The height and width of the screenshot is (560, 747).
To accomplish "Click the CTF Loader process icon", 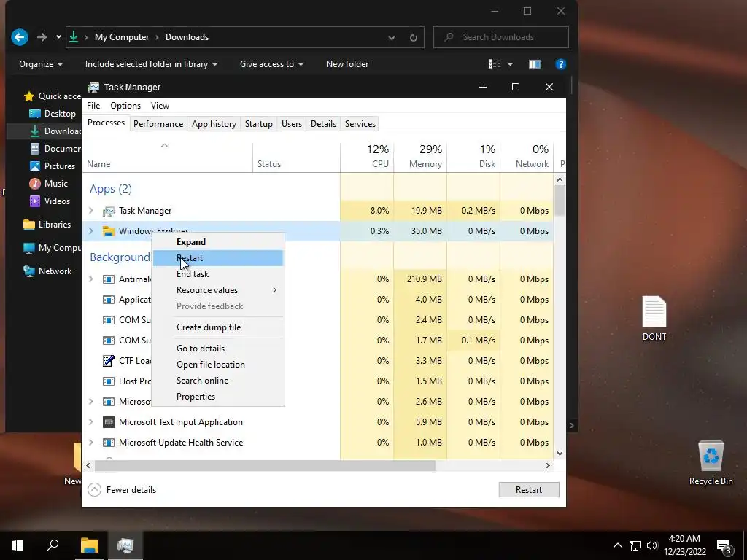I will [109, 361].
